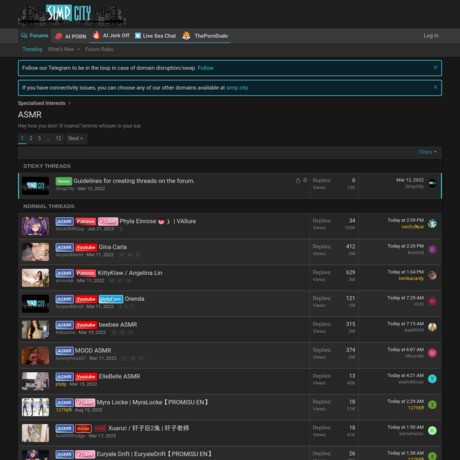Open the Gina Carla thread
This screenshot has height=460, width=460.
click(113, 247)
